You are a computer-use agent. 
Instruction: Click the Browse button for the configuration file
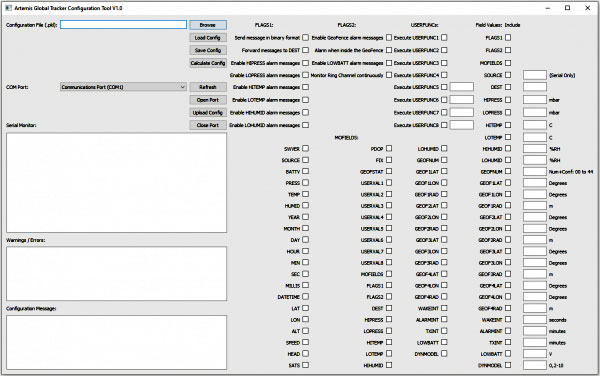[x=208, y=25]
